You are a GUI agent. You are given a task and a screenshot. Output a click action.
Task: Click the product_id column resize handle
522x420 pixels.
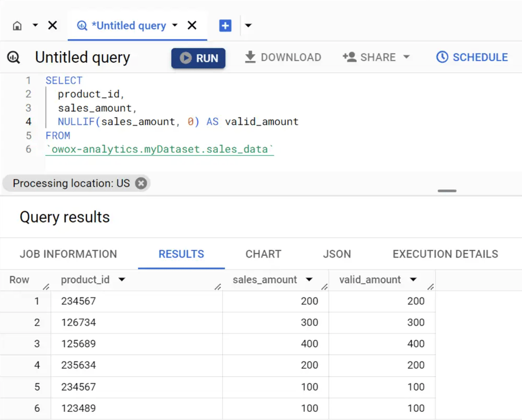tap(218, 287)
